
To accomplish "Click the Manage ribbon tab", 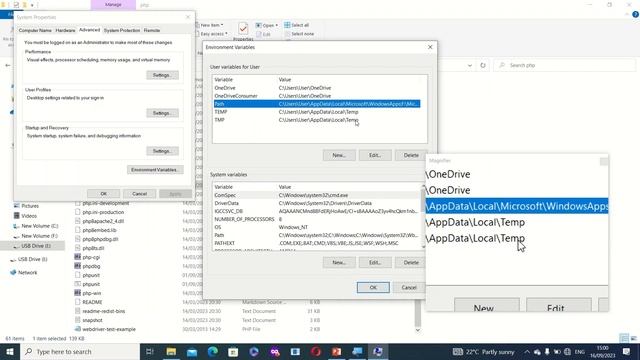I will (x=113, y=5).
